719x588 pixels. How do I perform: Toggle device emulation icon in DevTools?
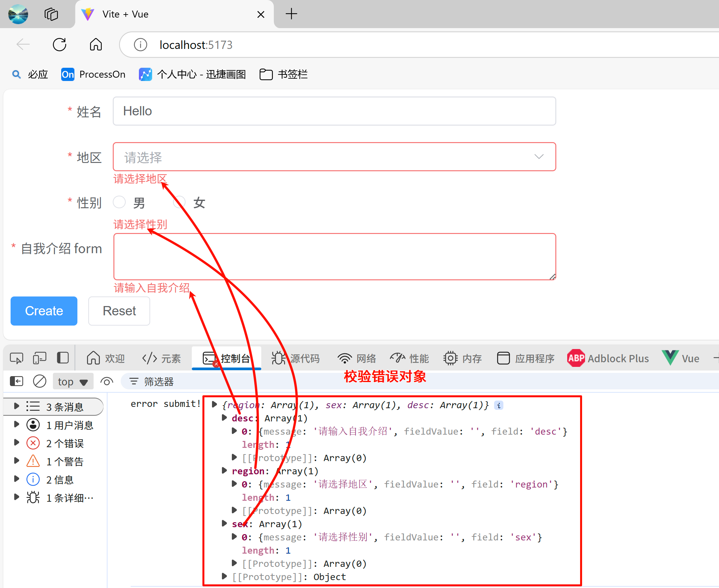click(x=39, y=358)
